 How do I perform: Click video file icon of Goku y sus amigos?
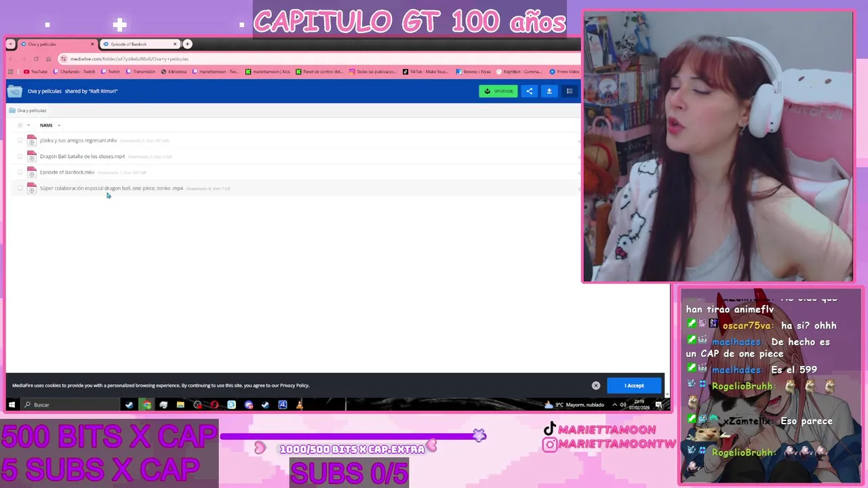[x=31, y=140]
